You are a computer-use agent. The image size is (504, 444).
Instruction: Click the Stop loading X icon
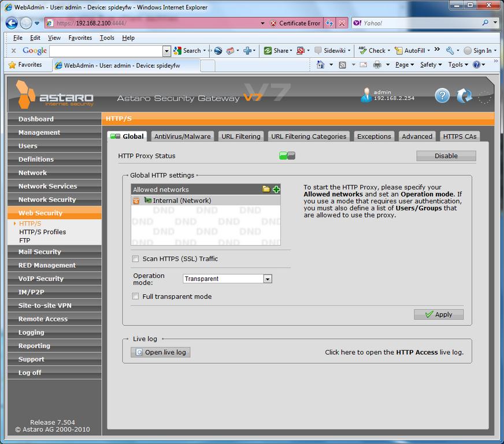pos(342,23)
